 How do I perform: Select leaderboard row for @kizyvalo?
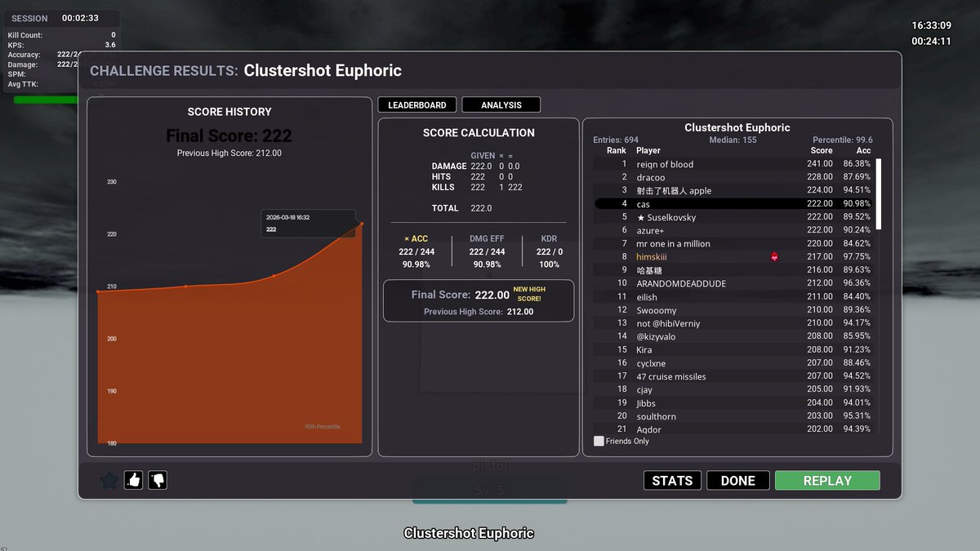point(733,336)
